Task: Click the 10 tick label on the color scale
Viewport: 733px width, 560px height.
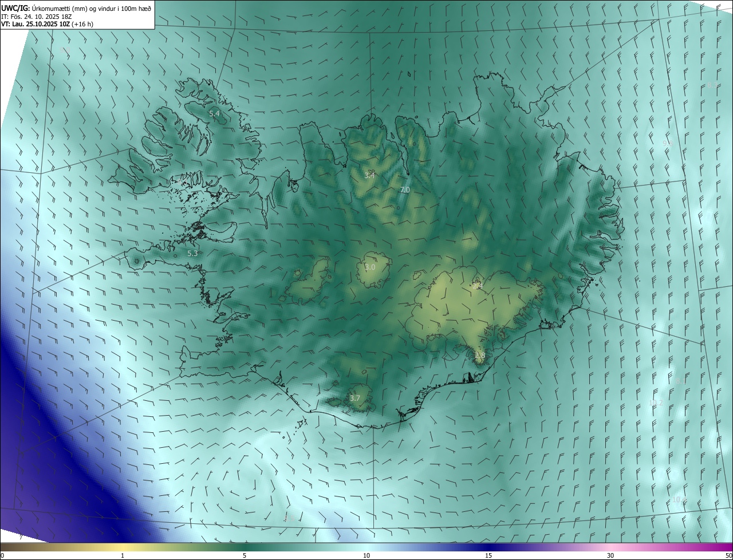Action: point(366,556)
